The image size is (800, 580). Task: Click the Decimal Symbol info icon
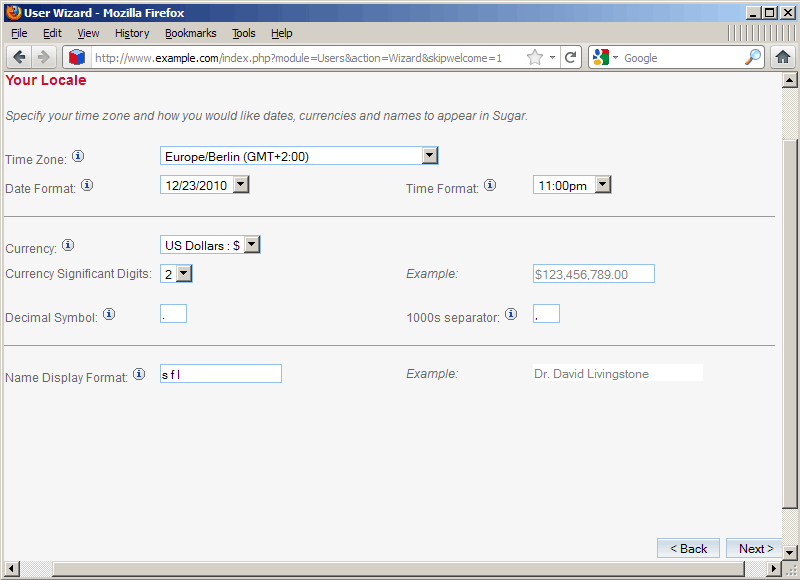tap(109, 314)
